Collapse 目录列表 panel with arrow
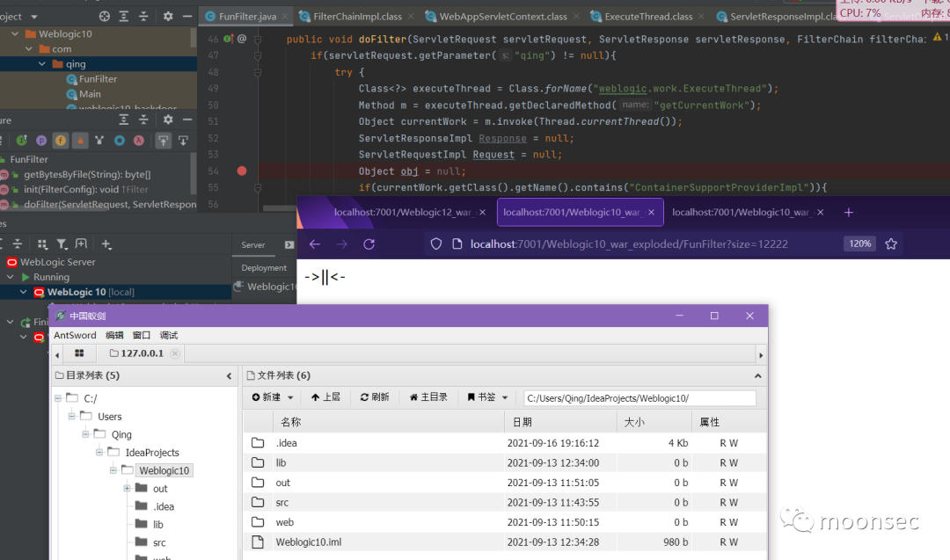Viewport: 950px width, 560px height. click(229, 376)
